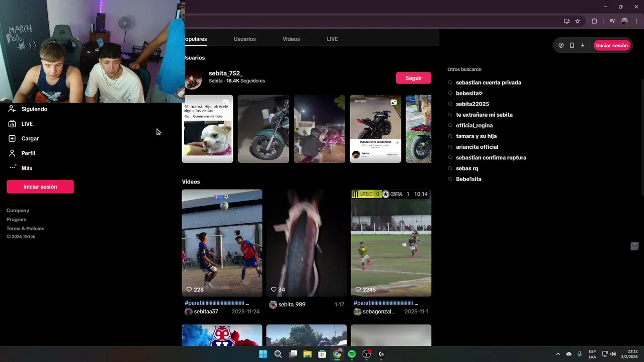
Task: Switch to the Videos tab
Action: pos(291,39)
